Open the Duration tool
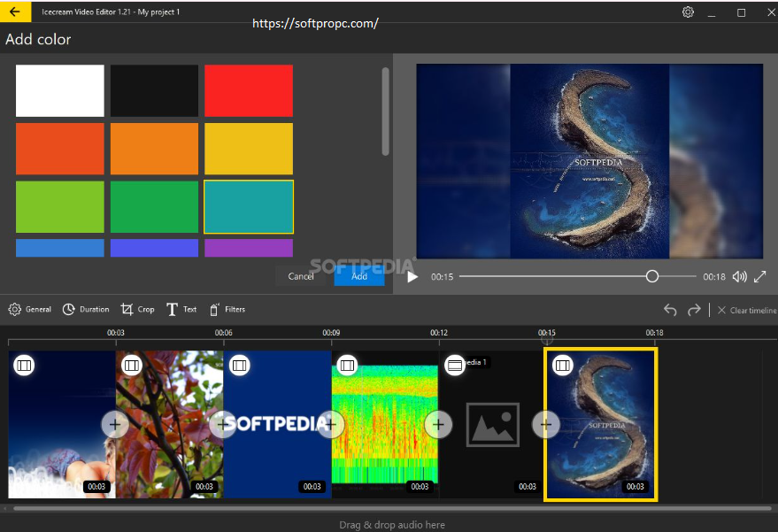The width and height of the screenshot is (778, 532). (86, 309)
